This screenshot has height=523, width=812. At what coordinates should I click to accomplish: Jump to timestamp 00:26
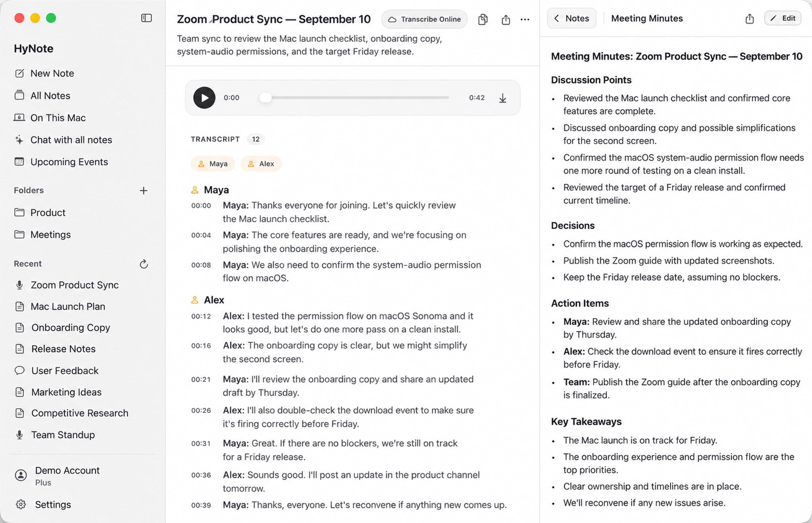tap(201, 410)
